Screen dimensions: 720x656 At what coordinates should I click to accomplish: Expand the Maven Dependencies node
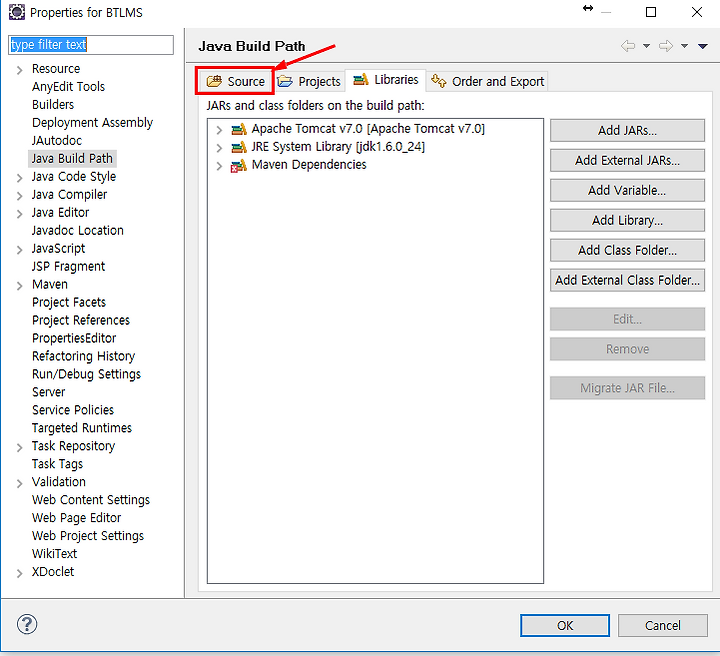[219, 166]
